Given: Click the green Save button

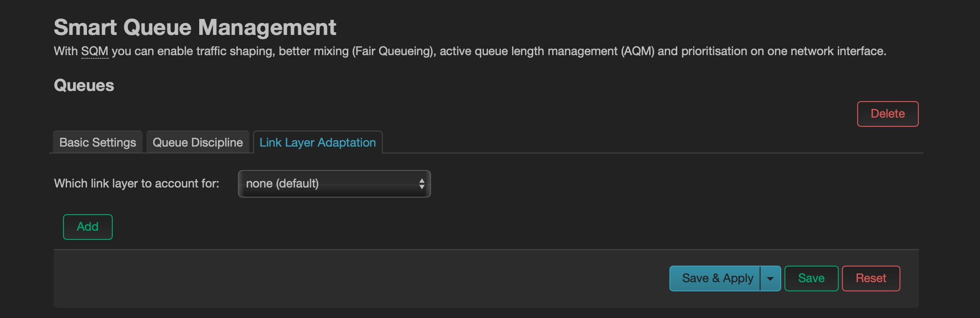Looking at the screenshot, I should coord(811,278).
